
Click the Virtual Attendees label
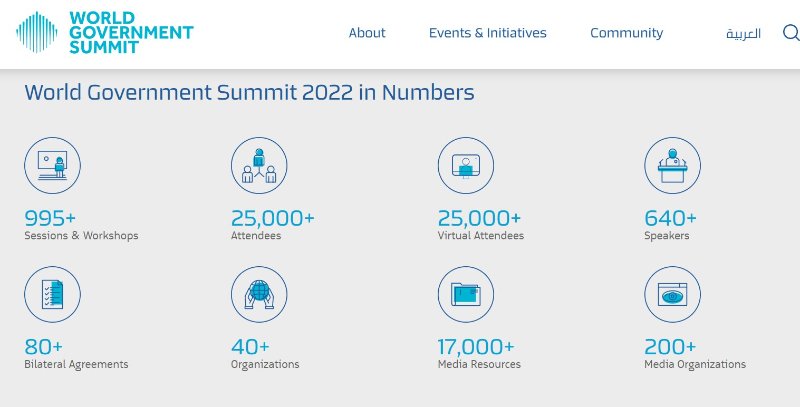coord(481,236)
